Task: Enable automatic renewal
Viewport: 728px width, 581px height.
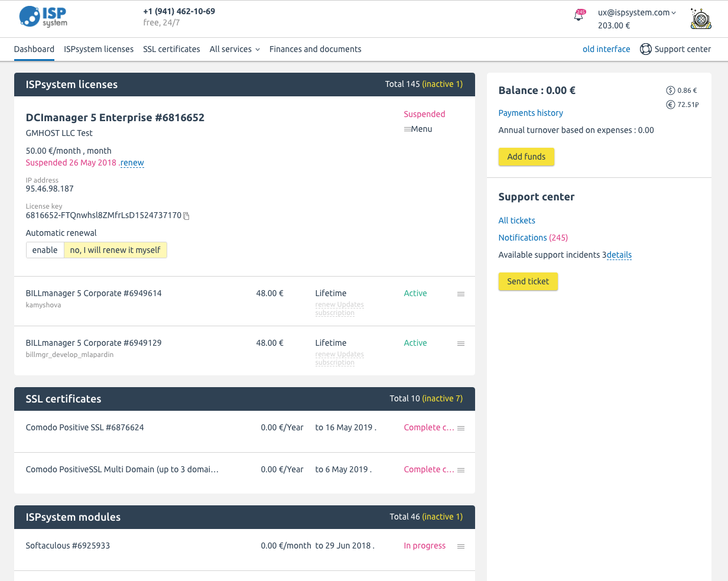Action: (45, 250)
